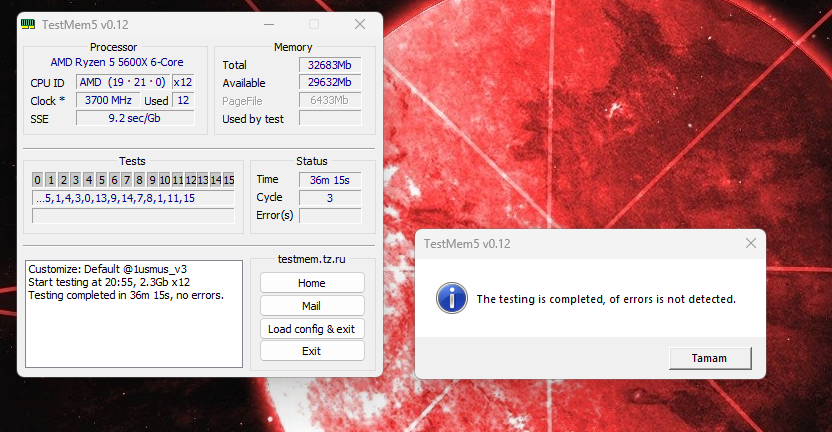The image size is (832, 432).
Task: Click Load config & exit button
Action: pos(312,329)
